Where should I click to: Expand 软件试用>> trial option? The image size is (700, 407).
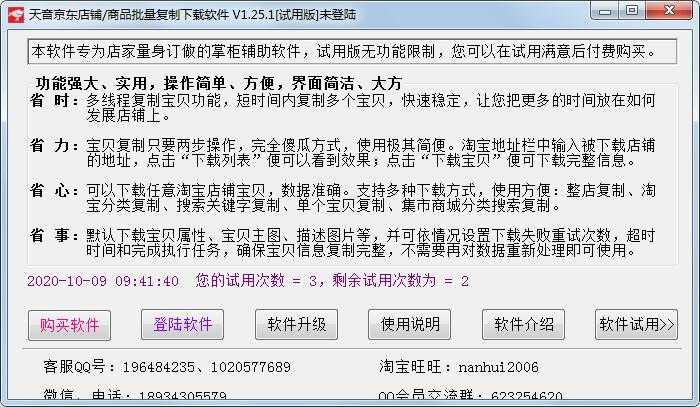636,324
